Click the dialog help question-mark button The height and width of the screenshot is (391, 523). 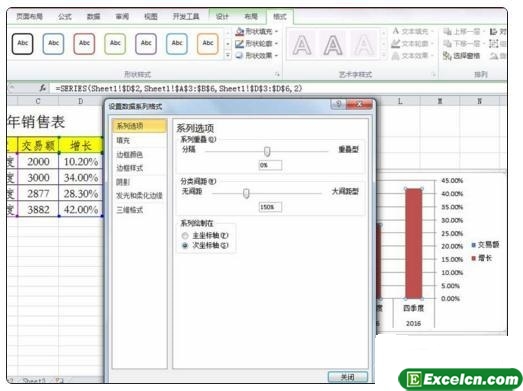[338, 104]
